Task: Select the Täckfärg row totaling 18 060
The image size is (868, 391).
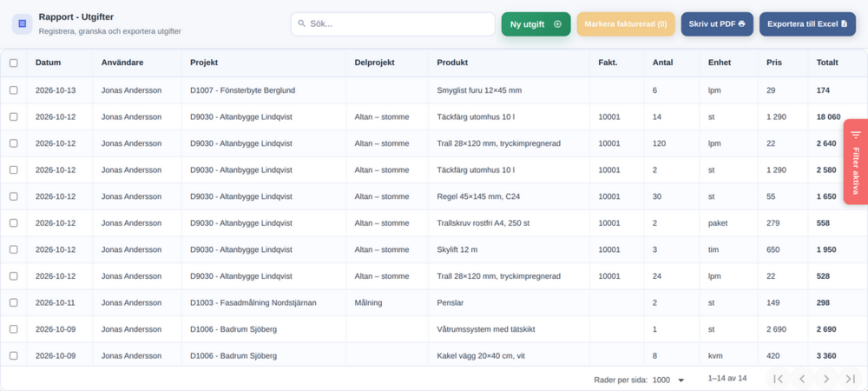Action: pos(13,116)
